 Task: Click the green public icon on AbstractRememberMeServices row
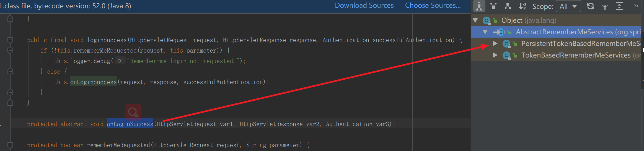509,32
